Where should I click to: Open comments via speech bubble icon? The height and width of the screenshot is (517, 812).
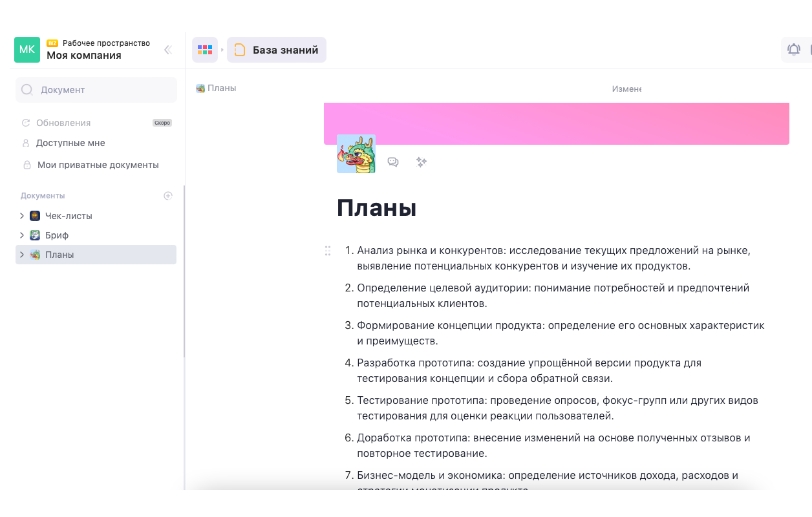tap(393, 162)
